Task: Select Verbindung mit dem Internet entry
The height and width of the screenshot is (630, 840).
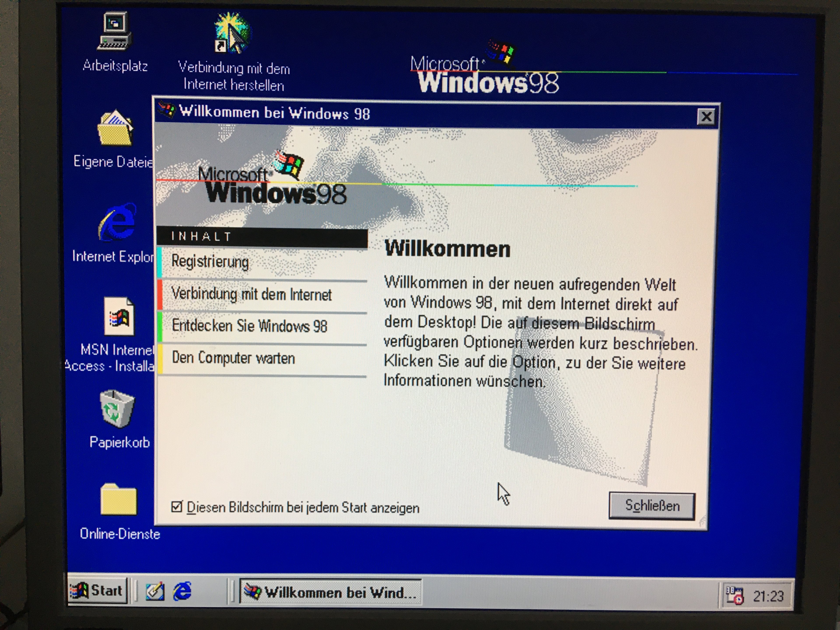Action: (x=251, y=294)
